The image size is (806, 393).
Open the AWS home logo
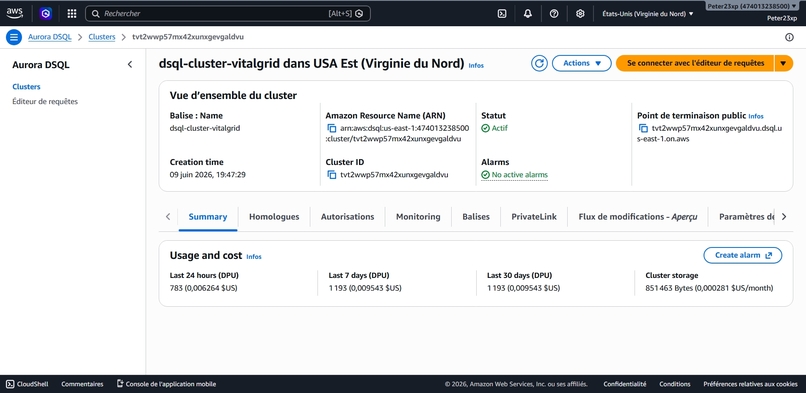pyautogui.click(x=14, y=13)
